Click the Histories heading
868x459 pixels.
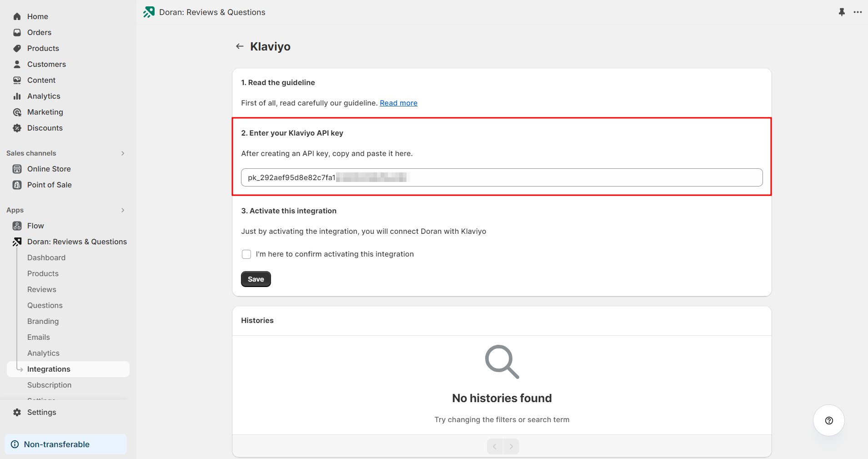pos(257,320)
